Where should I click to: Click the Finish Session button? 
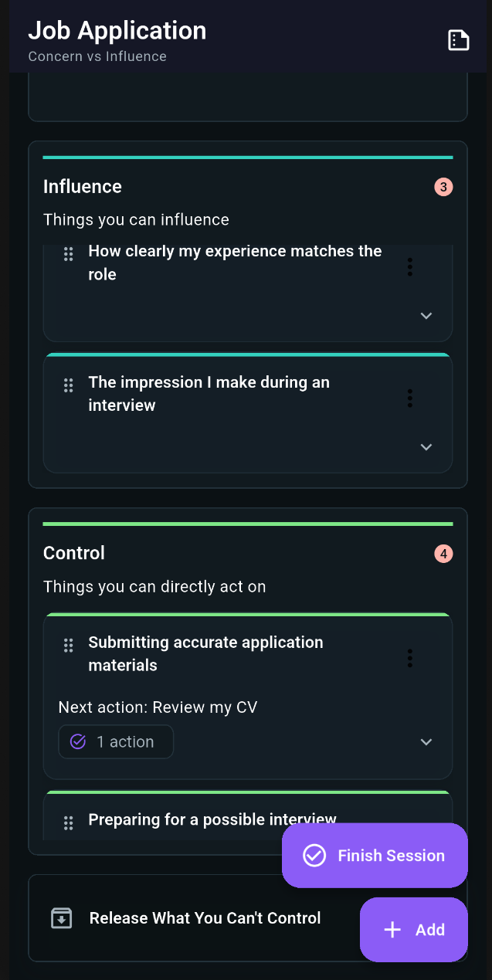pos(375,856)
